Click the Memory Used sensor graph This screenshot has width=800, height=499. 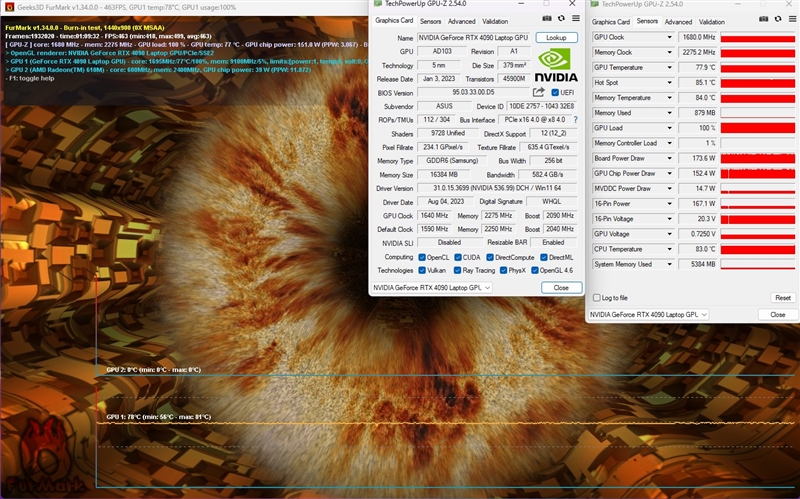pyautogui.click(x=758, y=113)
